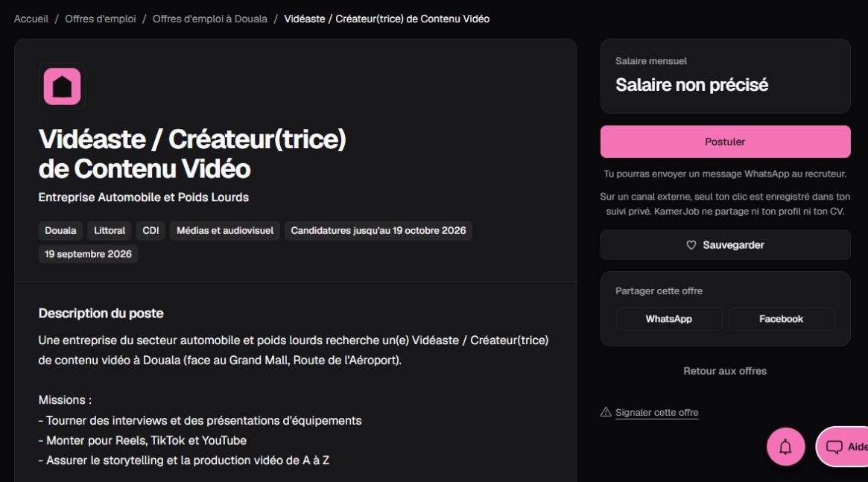Click the Missions : label
This screenshot has width=868, height=482.
point(65,400)
